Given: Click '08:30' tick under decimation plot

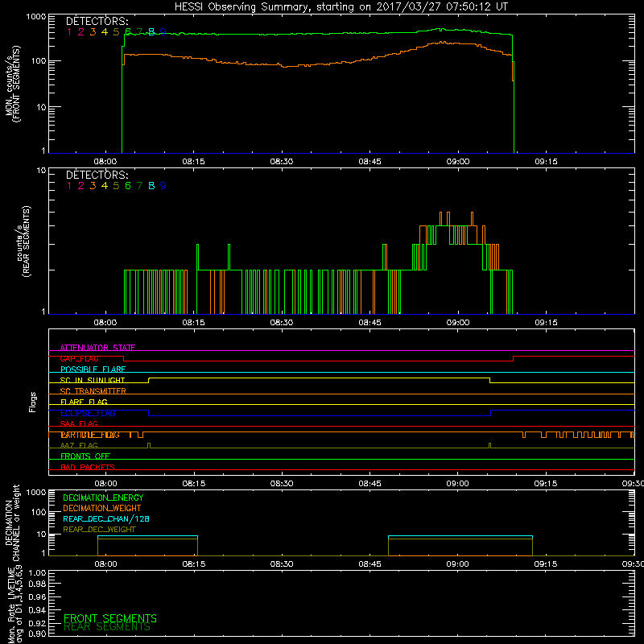Looking at the screenshot, I should 282,564.
